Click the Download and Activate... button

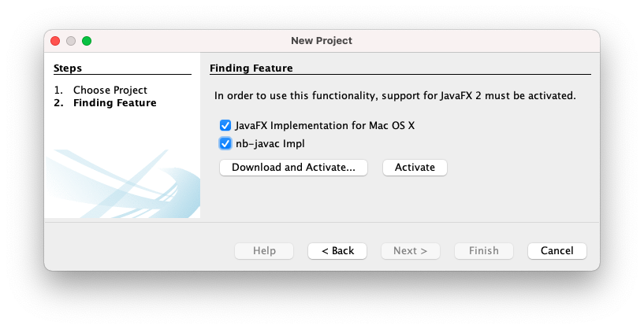tap(293, 168)
